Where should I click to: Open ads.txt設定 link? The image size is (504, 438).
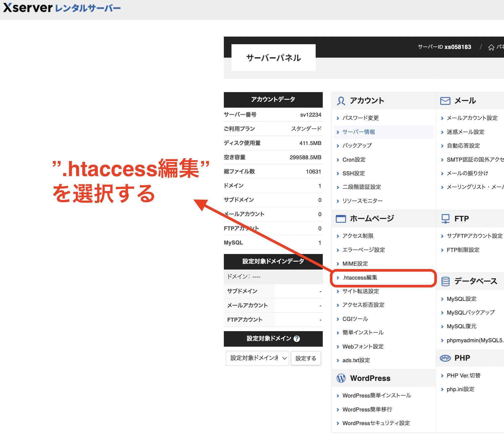[356, 360]
